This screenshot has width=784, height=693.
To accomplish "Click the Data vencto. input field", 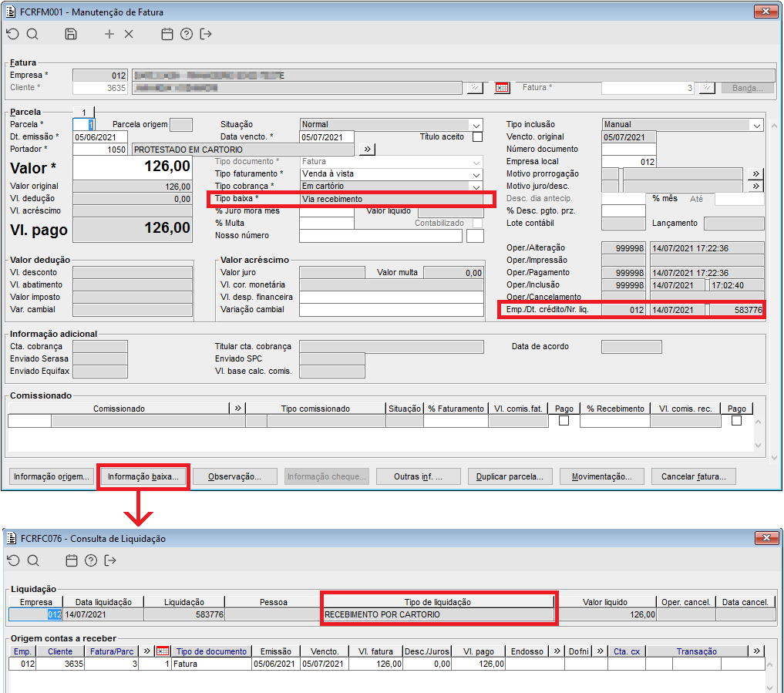I will coord(327,137).
